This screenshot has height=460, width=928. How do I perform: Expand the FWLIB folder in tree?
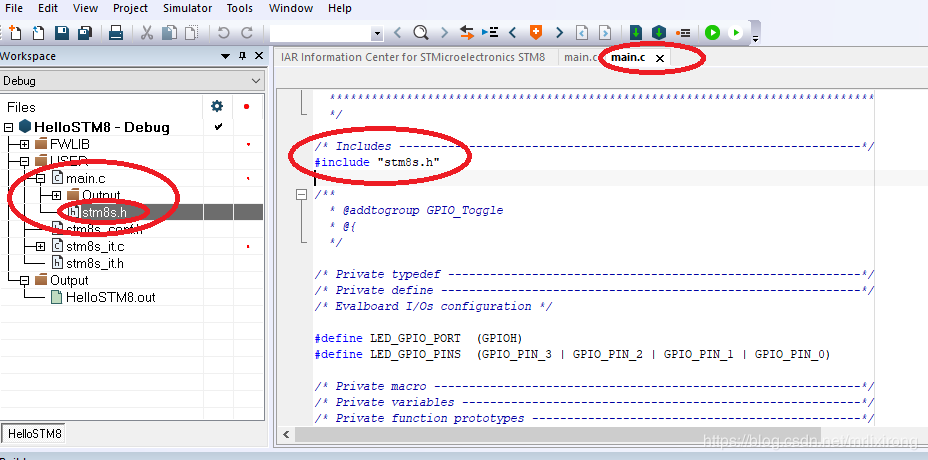coord(24,144)
